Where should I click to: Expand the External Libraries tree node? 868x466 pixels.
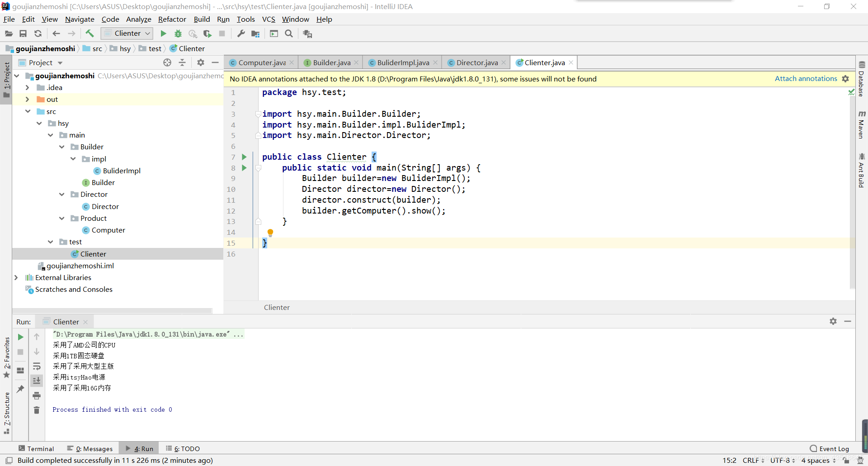click(x=16, y=277)
